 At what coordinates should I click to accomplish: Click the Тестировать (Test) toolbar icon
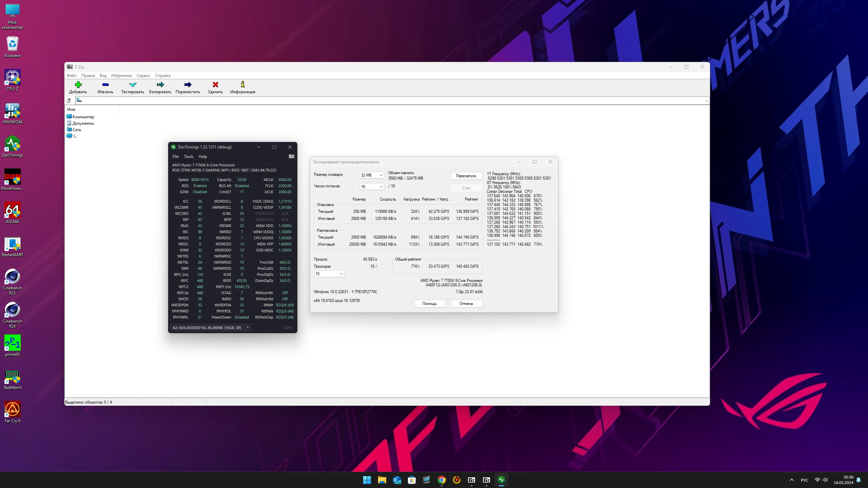(133, 85)
